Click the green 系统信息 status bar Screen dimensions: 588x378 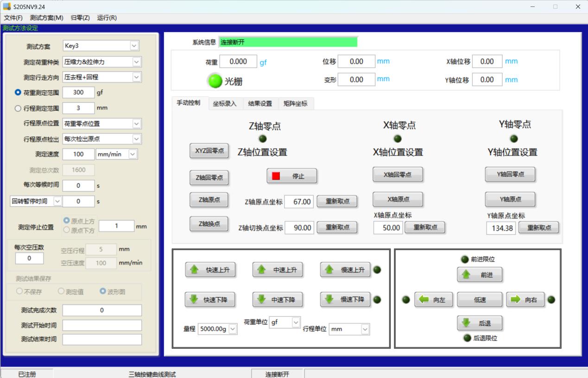pos(288,42)
